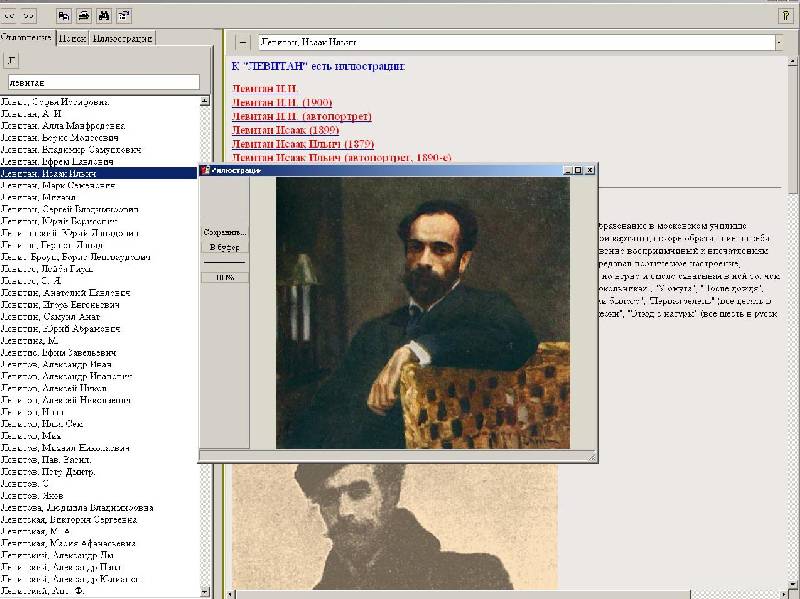This screenshot has height=599, width=800.
Task: Select "Левитан, Борис Моисеевич" in the list
Action: pyautogui.click(x=60, y=138)
